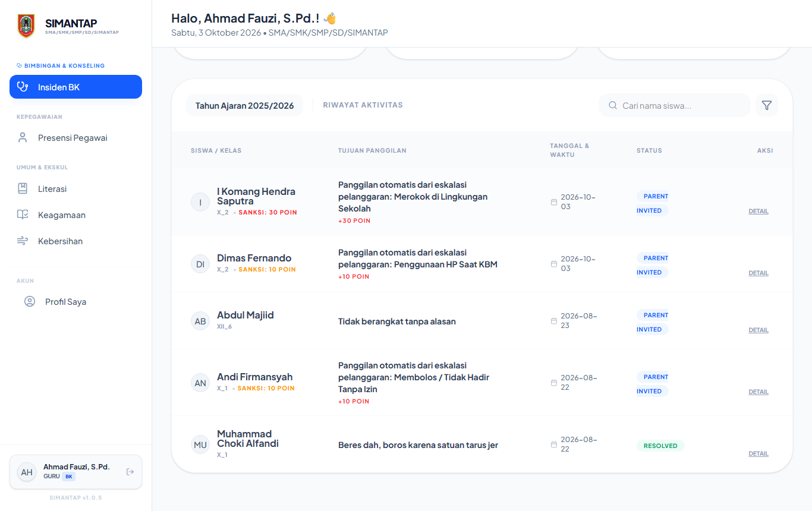This screenshot has height=511, width=812.
Task: Open Detail for Andi Firmansyah
Action: click(x=759, y=392)
